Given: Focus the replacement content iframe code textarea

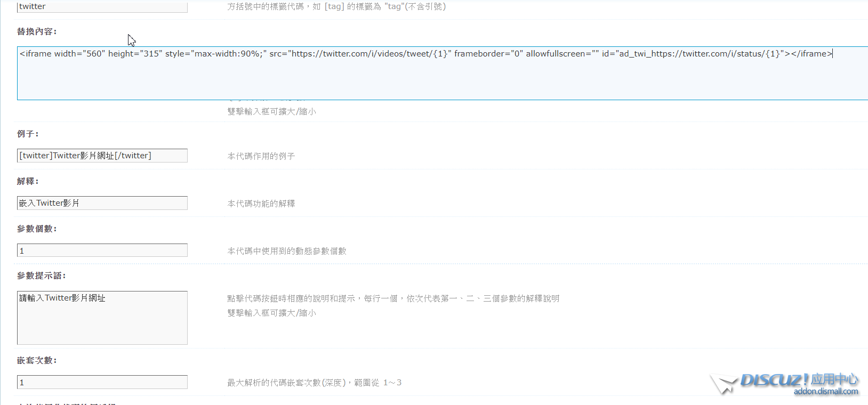Looking at the screenshot, I should click(x=441, y=74).
